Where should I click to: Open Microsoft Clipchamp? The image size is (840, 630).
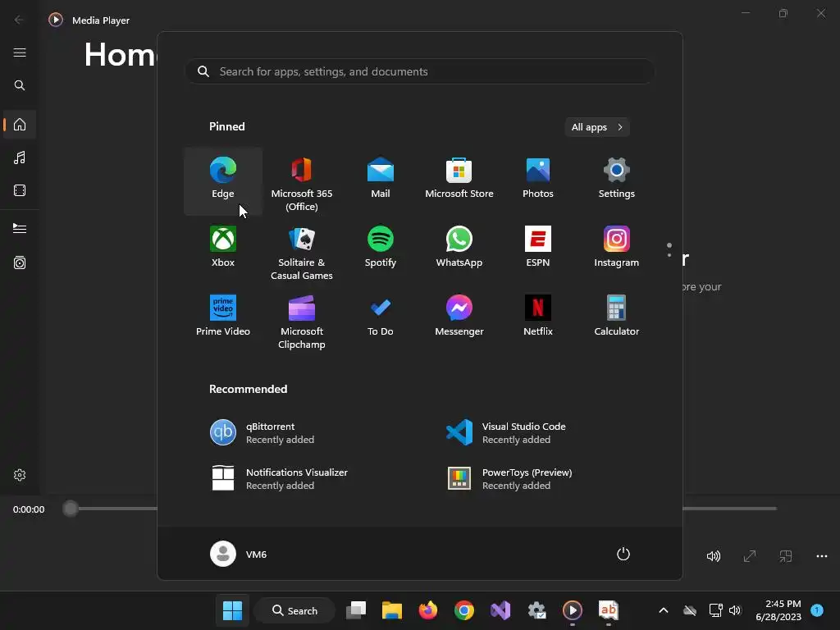pyautogui.click(x=302, y=320)
